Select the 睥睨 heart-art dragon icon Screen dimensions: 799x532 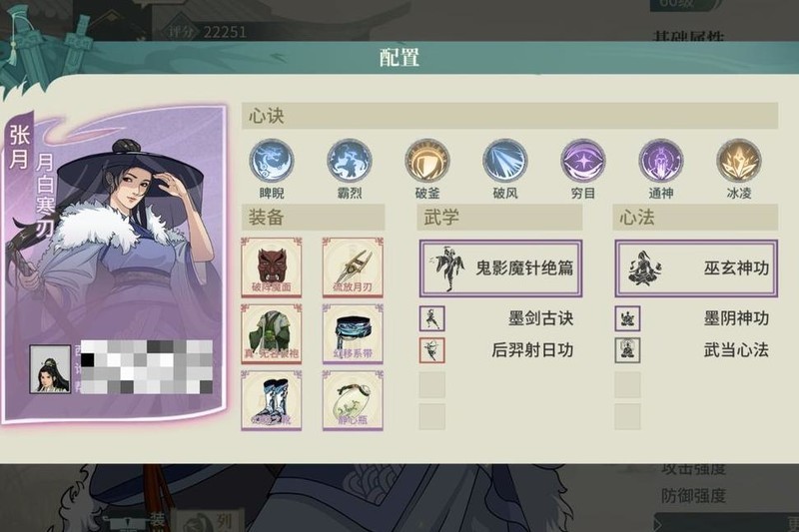point(272,162)
